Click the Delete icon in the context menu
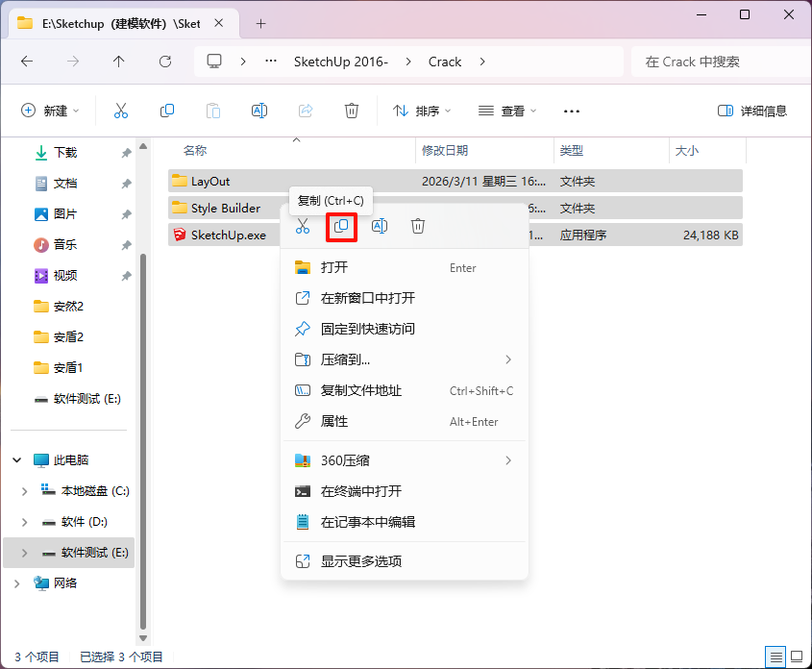Viewport: 812px width, 669px height. click(418, 226)
